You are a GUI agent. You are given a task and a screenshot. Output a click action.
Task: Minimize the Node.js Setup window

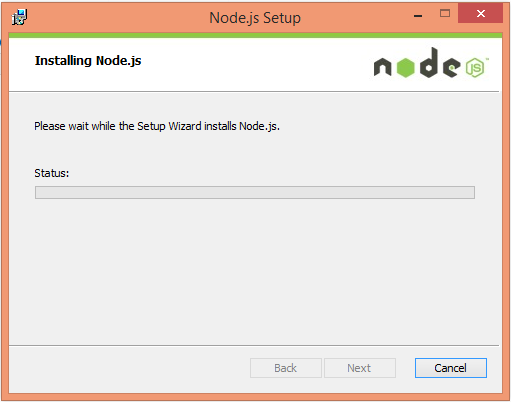[418, 14]
